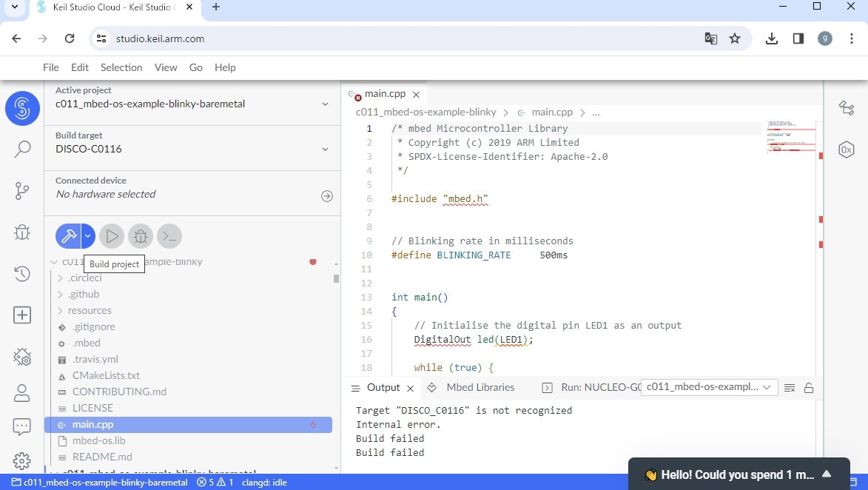Image resolution: width=868 pixels, height=490 pixels.
Task: Open the View menu
Action: pyautogui.click(x=166, y=67)
